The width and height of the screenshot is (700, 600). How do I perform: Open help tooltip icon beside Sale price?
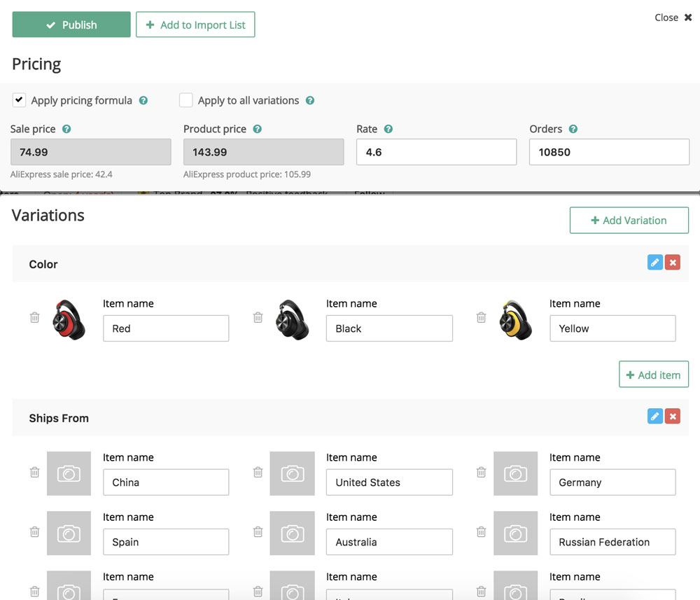point(66,130)
